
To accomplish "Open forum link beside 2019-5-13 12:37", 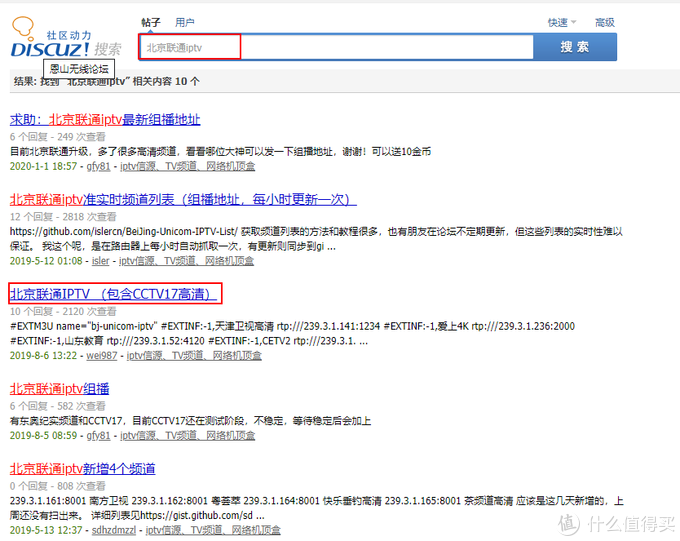I will (213, 530).
